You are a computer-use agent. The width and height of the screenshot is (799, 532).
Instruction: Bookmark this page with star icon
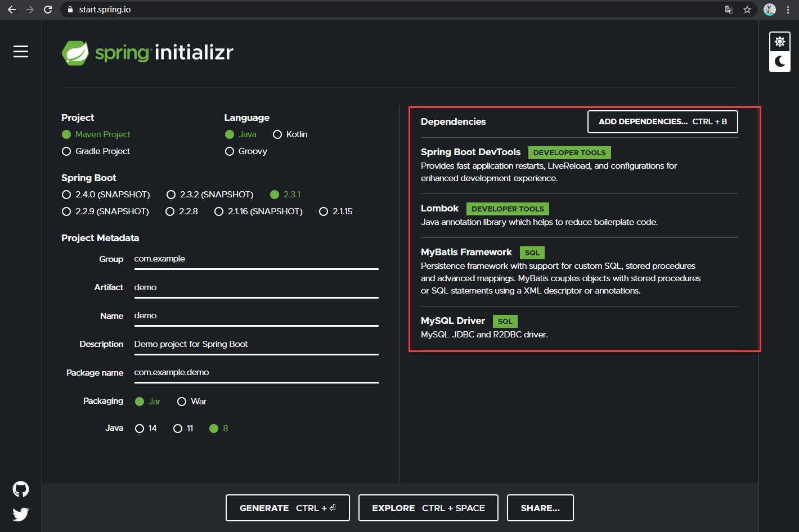point(747,10)
